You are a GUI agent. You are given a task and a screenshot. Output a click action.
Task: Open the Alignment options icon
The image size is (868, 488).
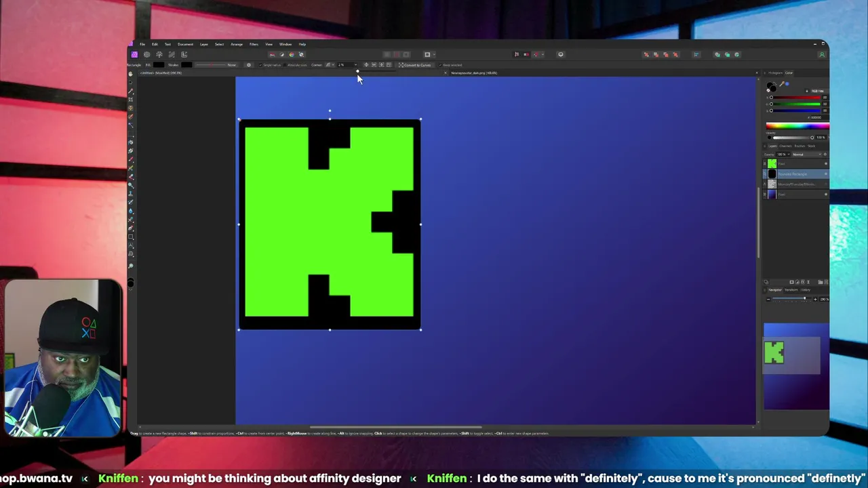(x=696, y=54)
